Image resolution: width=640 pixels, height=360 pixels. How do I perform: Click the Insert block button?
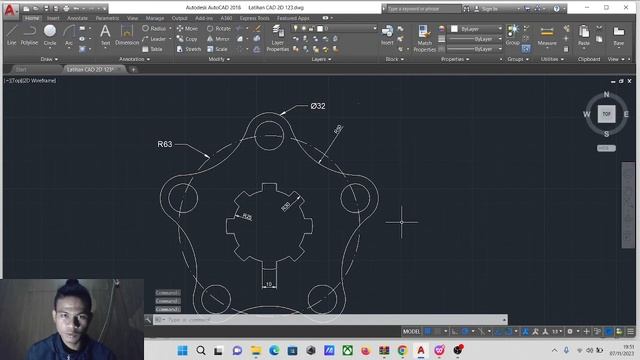387,35
